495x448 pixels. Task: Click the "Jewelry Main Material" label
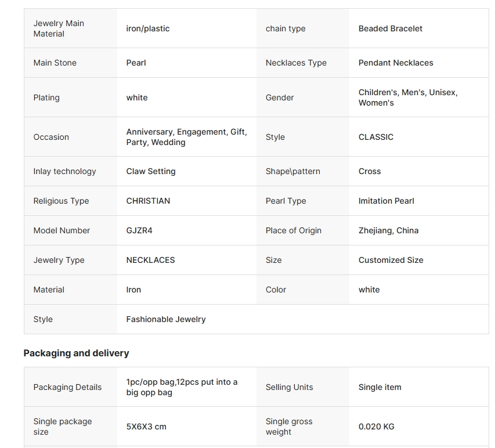tap(59, 28)
